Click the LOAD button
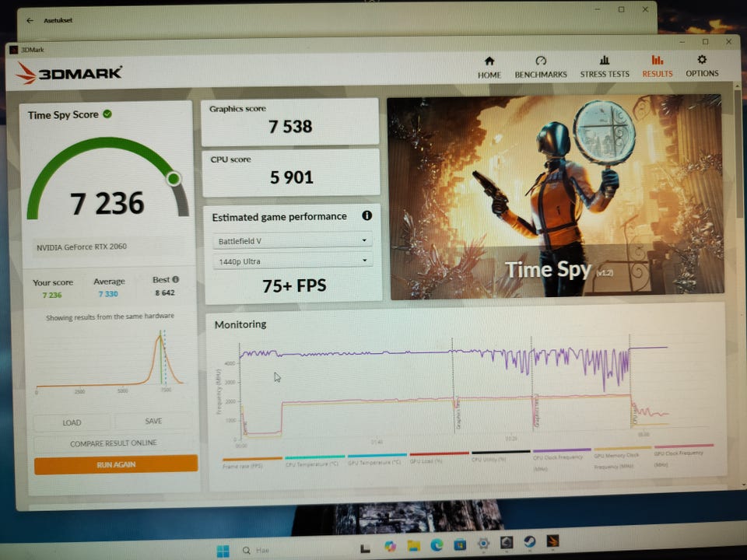 tap(72, 422)
